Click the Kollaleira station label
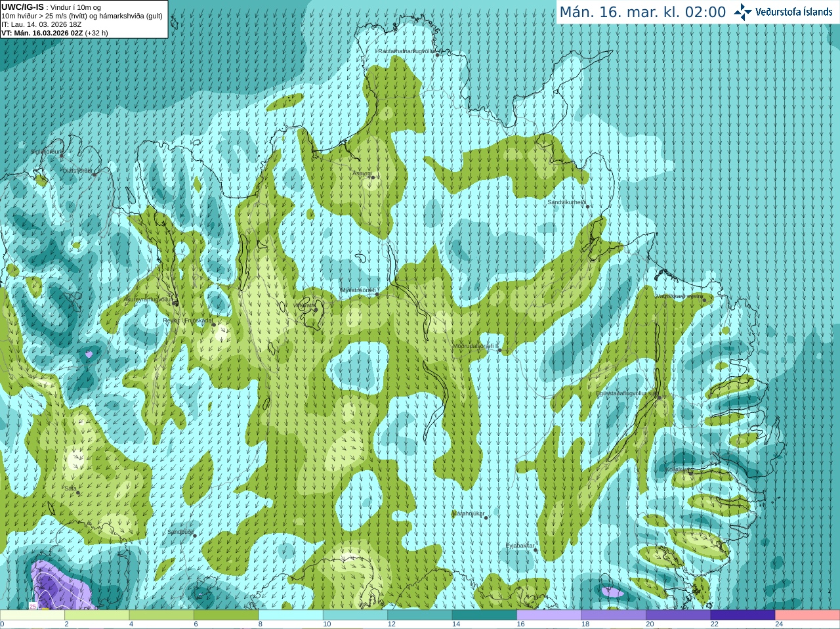This screenshot has height=629, width=840. point(677,469)
